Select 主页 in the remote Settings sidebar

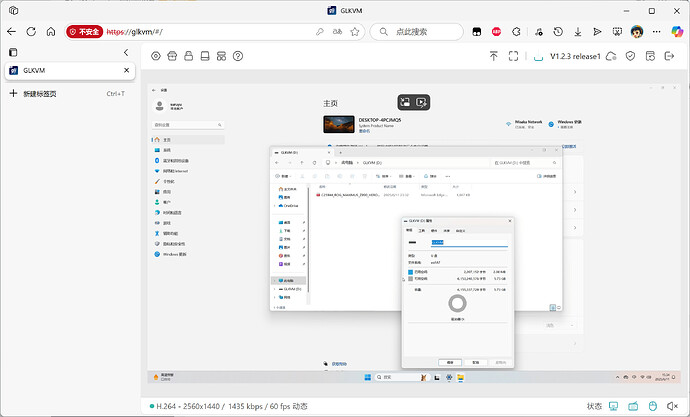[x=167, y=140]
